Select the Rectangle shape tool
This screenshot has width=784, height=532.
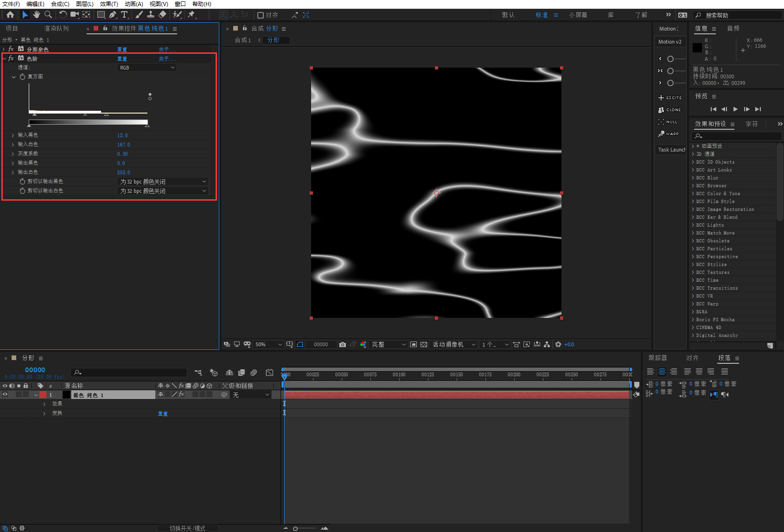coord(101,15)
